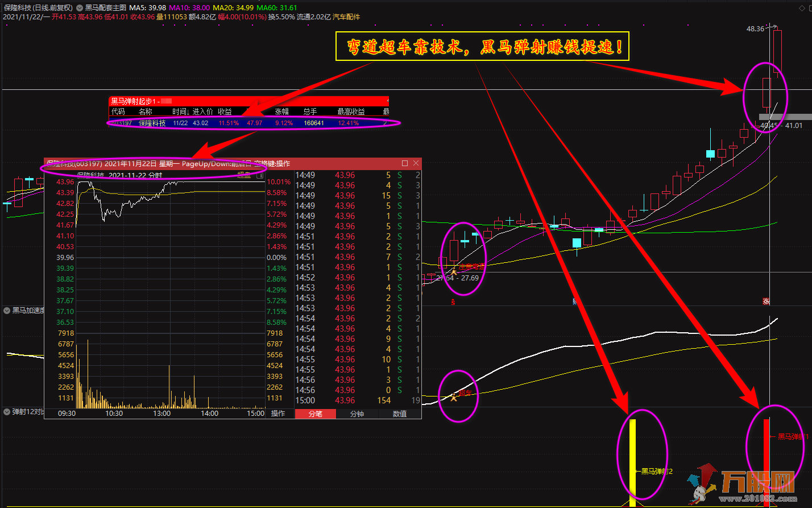Switch to the 分钟 tab
This screenshot has width=812, height=508.
(x=357, y=414)
